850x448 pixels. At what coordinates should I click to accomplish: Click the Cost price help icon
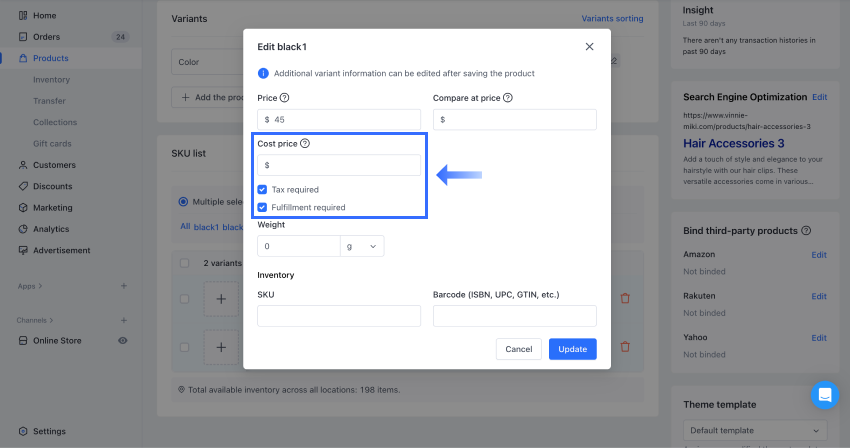[305, 143]
